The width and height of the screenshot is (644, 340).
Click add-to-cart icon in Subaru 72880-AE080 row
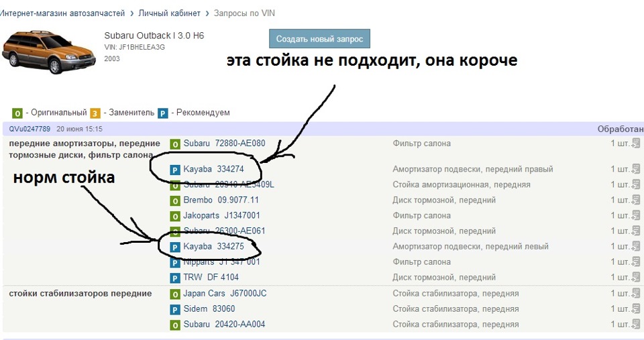636,144
